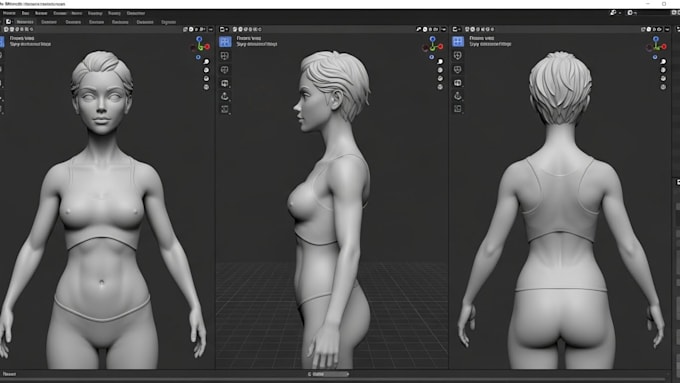Viewport: 680px width, 383px height.
Task: Open the editor type dropdown in right viewport header
Action: (x=457, y=29)
